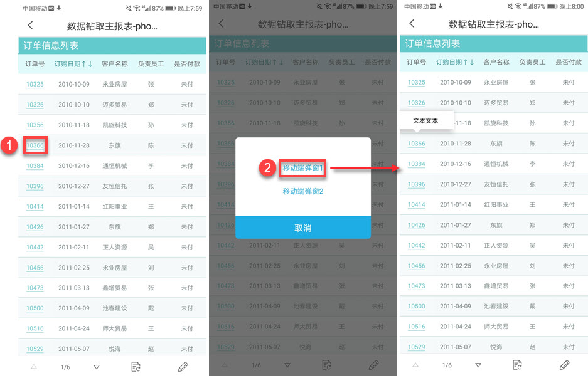This screenshot has width=588, height=378.
Task: Open order link 10529 in the right screen
Action: coord(416,347)
